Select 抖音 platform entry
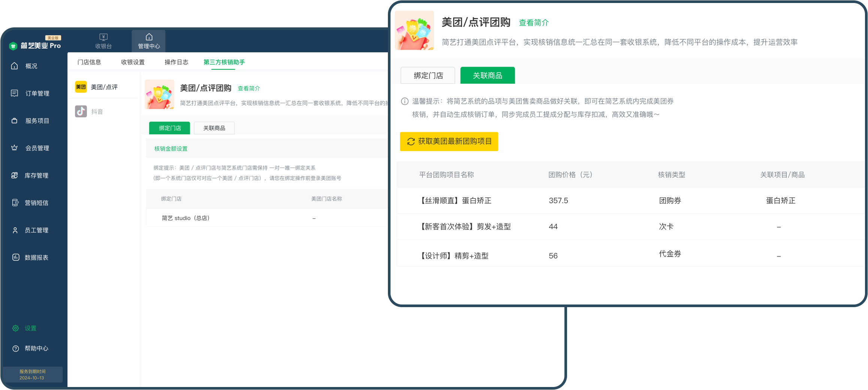The width and height of the screenshot is (868, 390). point(104,111)
